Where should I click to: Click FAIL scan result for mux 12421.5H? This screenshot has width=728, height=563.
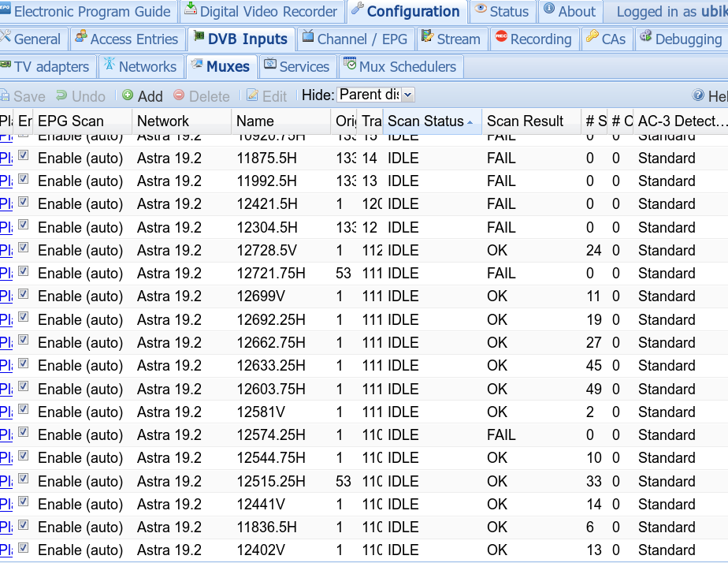click(x=501, y=204)
